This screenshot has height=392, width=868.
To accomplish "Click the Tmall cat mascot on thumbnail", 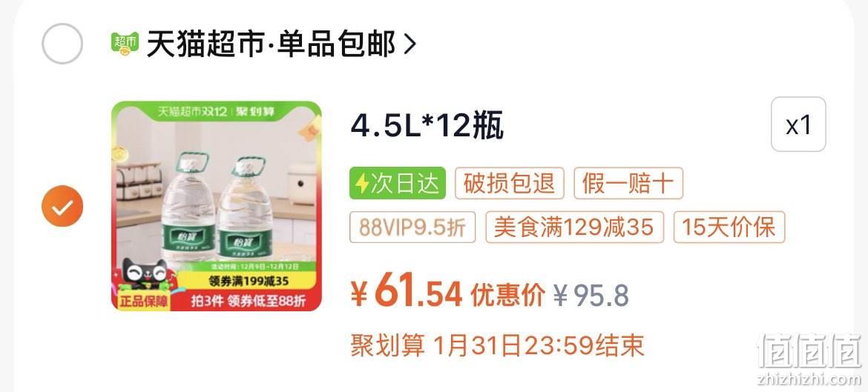I will point(143,273).
